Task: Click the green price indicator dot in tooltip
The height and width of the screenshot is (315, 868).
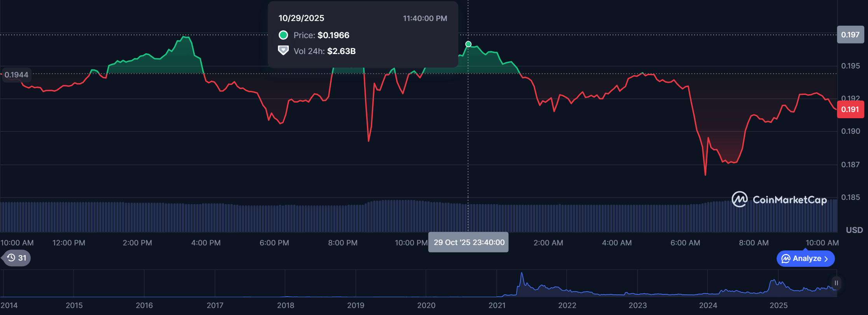Action: [x=283, y=35]
